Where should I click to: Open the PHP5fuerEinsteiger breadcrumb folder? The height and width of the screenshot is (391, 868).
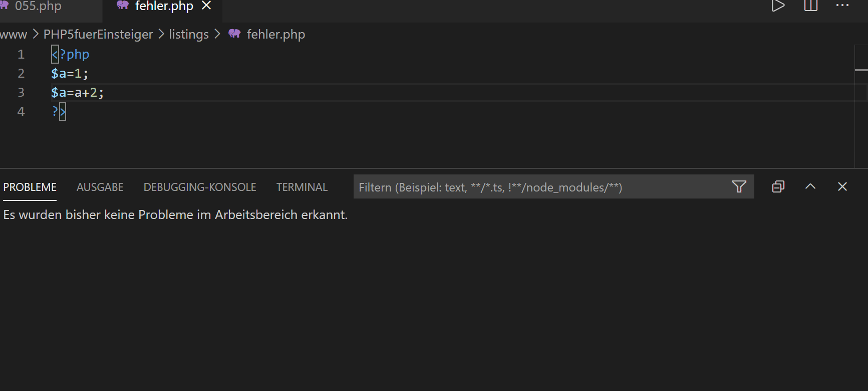point(98,34)
